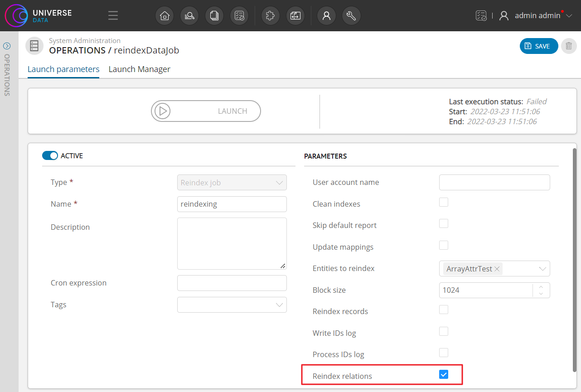The image size is (581, 392).
Task: Open the puzzle piece module icon
Action: click(271, 16)
